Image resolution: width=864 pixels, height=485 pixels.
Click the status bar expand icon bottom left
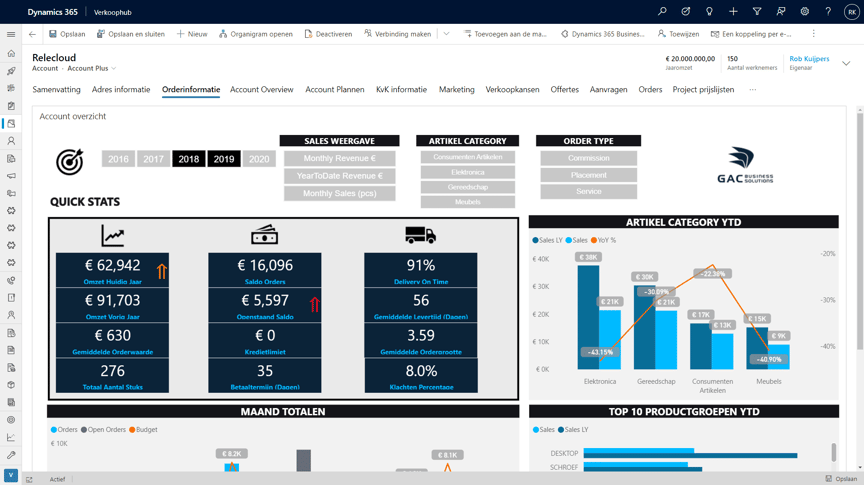[x=29, y=479]
